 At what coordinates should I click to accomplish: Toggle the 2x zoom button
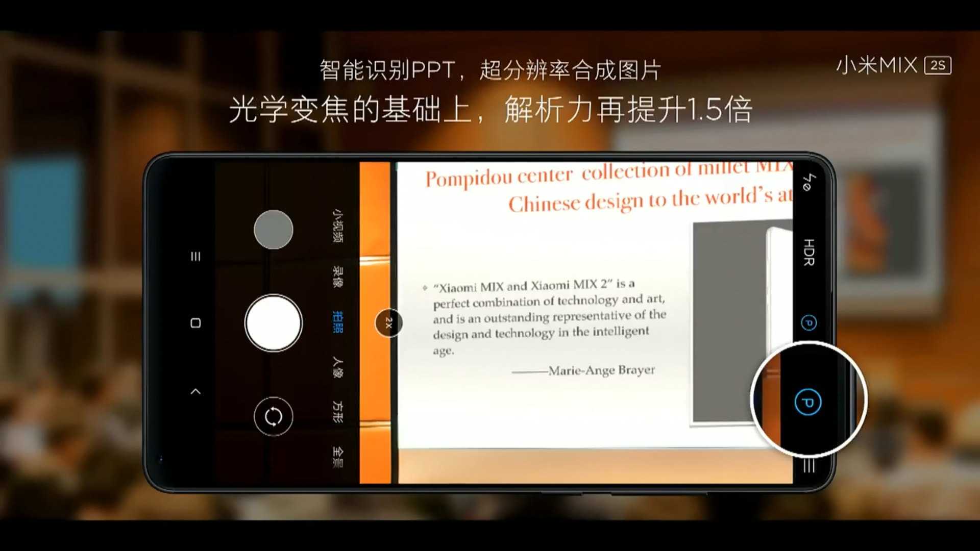(x=388, y=323)
